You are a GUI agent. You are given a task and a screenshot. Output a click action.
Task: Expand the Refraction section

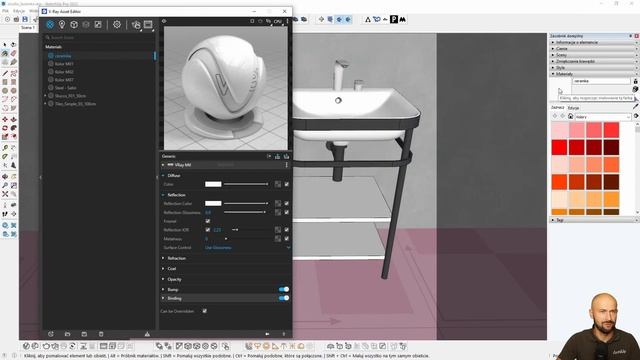click(x=163, y=258)
